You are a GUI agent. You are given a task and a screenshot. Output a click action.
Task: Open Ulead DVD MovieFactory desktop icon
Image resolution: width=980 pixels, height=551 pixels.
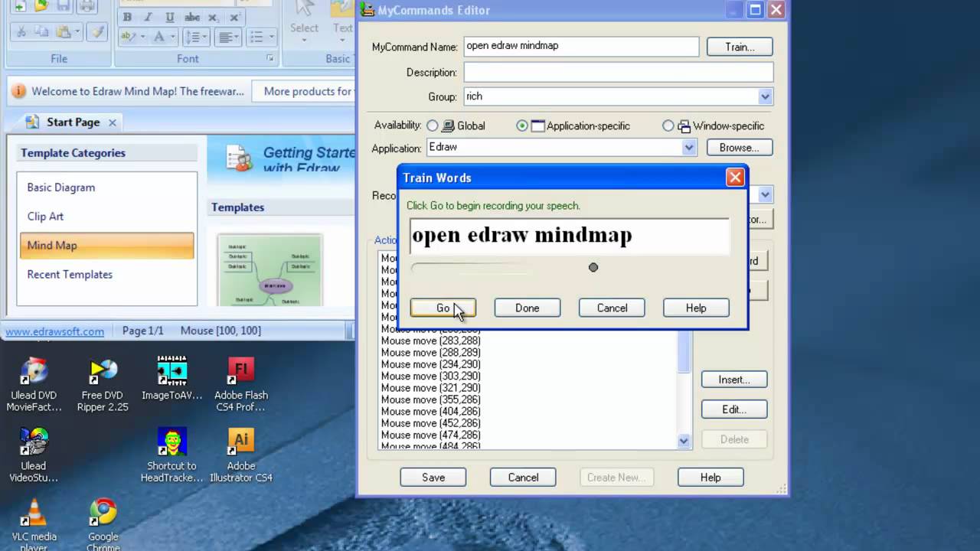click(34, 384)
